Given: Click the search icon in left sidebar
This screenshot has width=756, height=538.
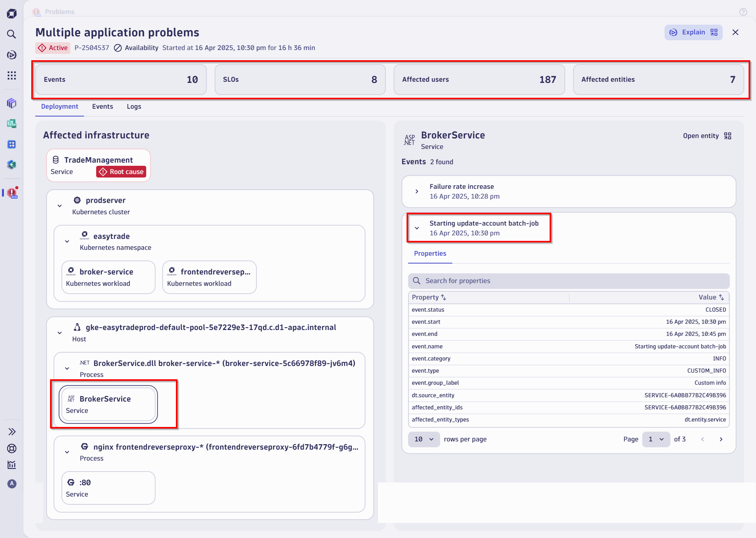Looking at the screenshot, I should tap(12, 34).
